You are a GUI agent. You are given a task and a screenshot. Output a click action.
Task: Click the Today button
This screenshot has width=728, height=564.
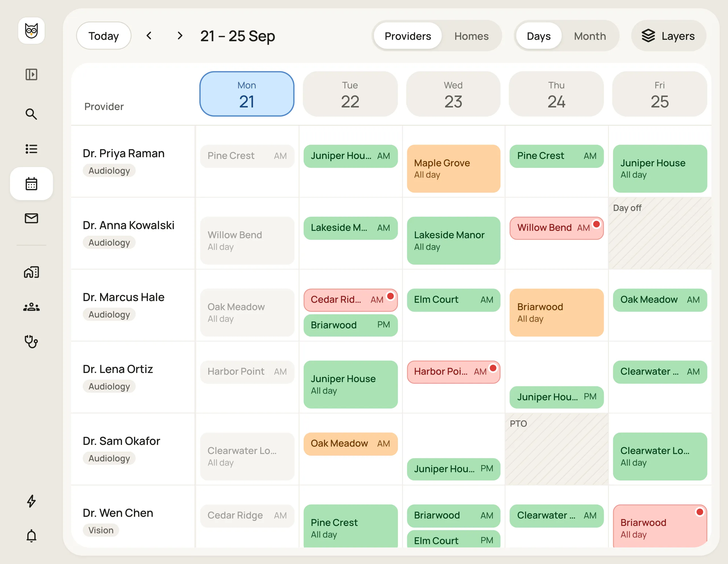pyautogui.click(x=104, y=36)
